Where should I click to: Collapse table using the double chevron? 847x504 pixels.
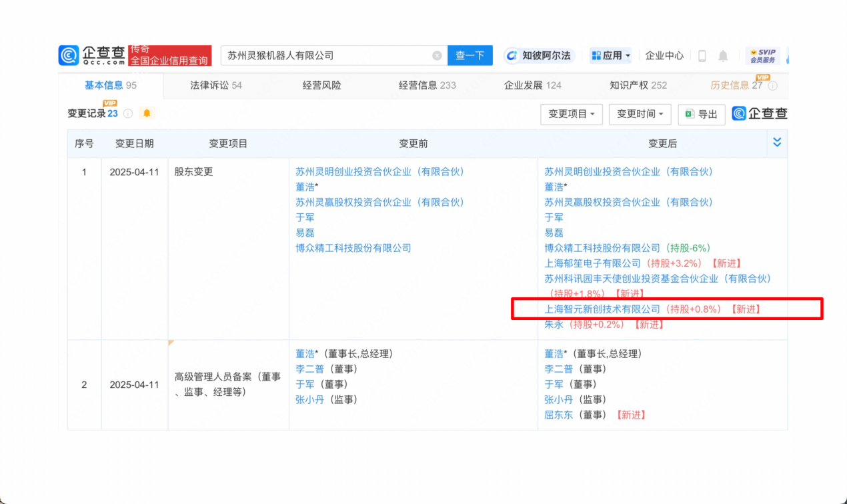coord(776,143)
